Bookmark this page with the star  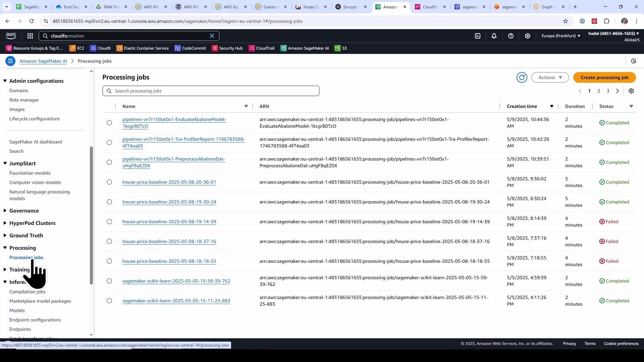[x=566, y=21]
